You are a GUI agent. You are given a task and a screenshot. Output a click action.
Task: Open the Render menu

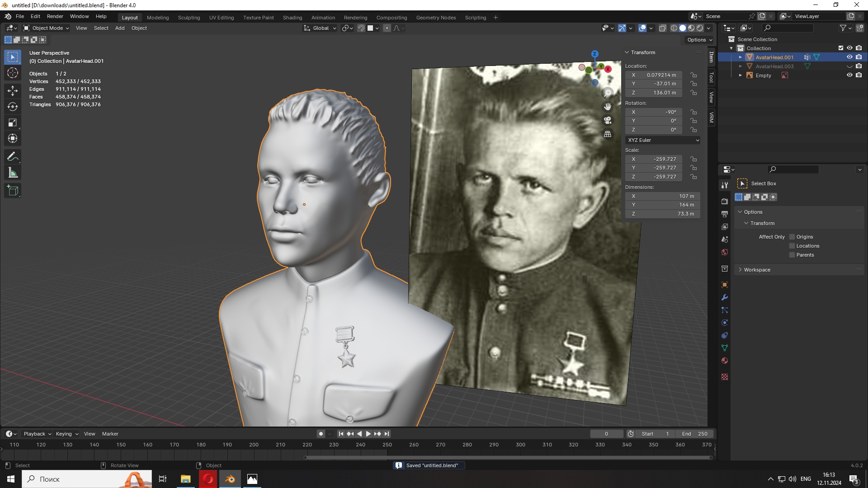(55, 16)
